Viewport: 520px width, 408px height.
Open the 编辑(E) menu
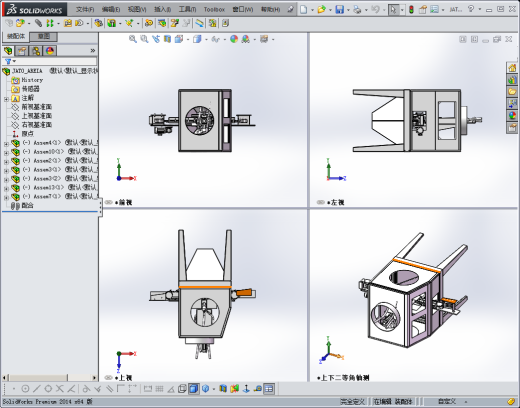tap(111, 9)
